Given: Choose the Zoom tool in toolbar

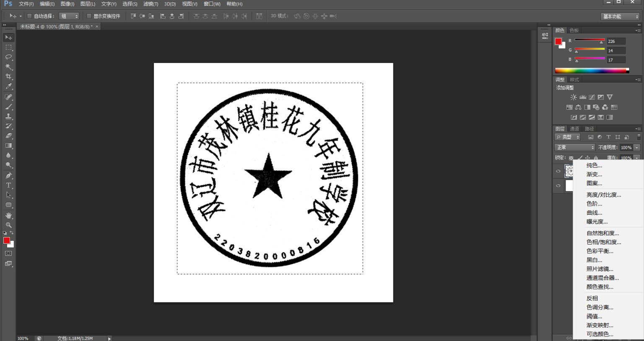Looking at the screenshot, I should point(8,225).
